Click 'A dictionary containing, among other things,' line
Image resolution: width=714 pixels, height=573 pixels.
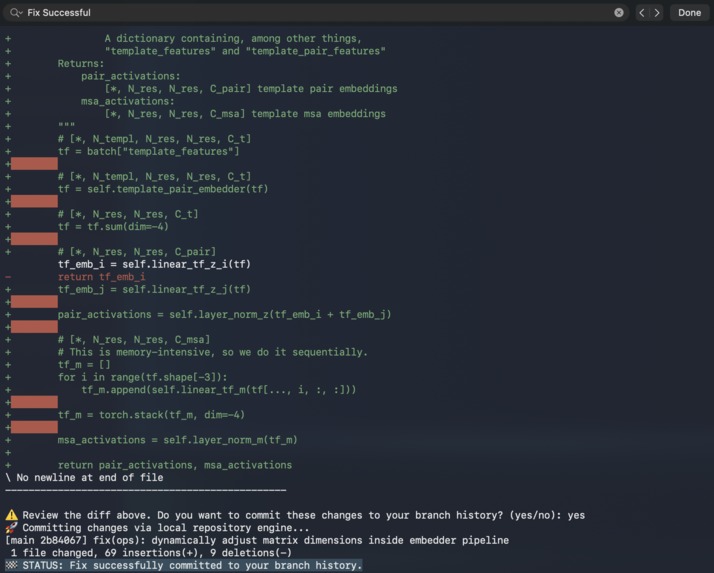tap(233, 38)
